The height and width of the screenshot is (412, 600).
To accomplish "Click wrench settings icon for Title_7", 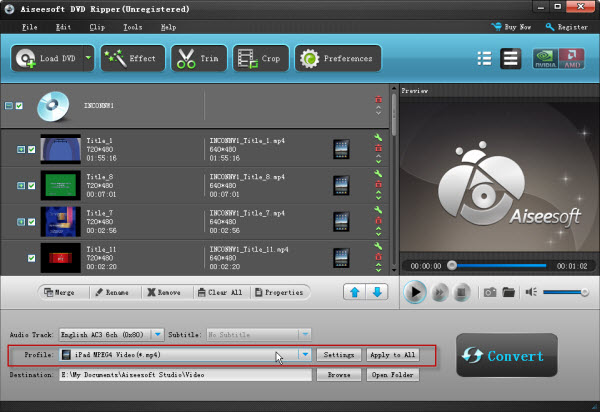I will click(378, 210).
